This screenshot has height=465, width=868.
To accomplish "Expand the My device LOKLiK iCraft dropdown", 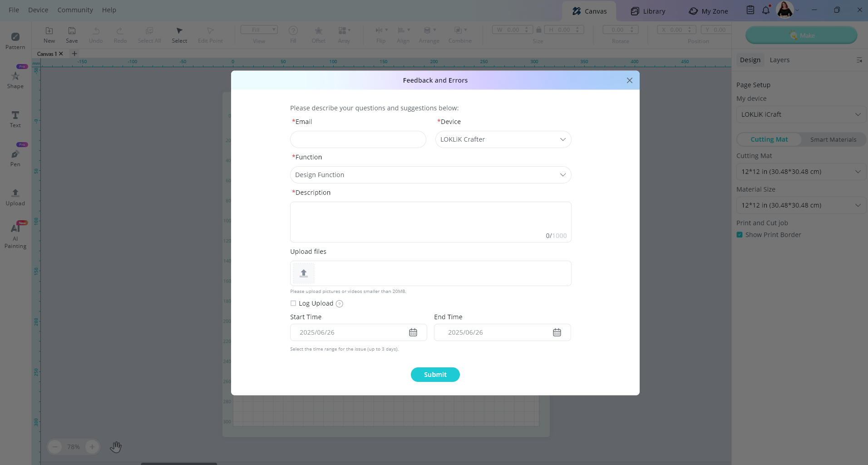I will (x=801, y=114).
